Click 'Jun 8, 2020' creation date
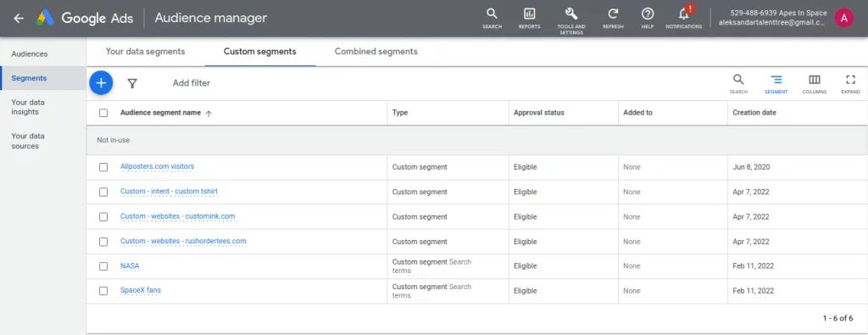This screenshot has height=335, width=868. pyautogui.click(x=751, y=167)
